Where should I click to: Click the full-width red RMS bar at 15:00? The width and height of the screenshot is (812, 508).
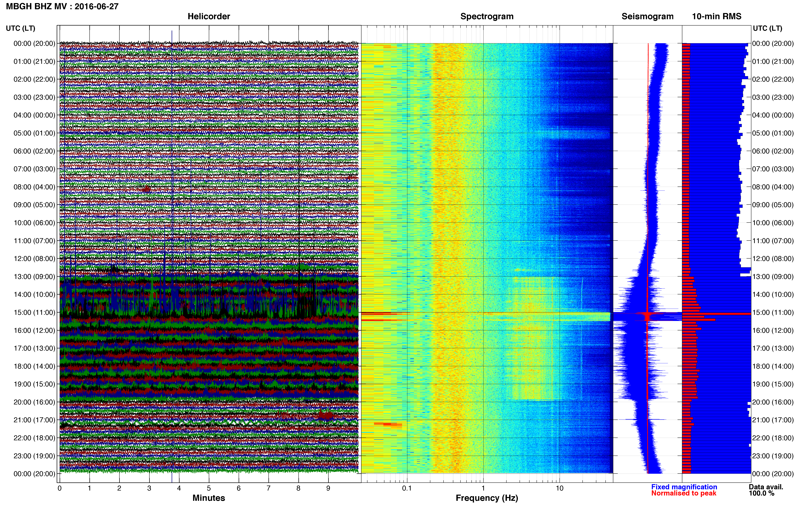(x=716, y=314)
